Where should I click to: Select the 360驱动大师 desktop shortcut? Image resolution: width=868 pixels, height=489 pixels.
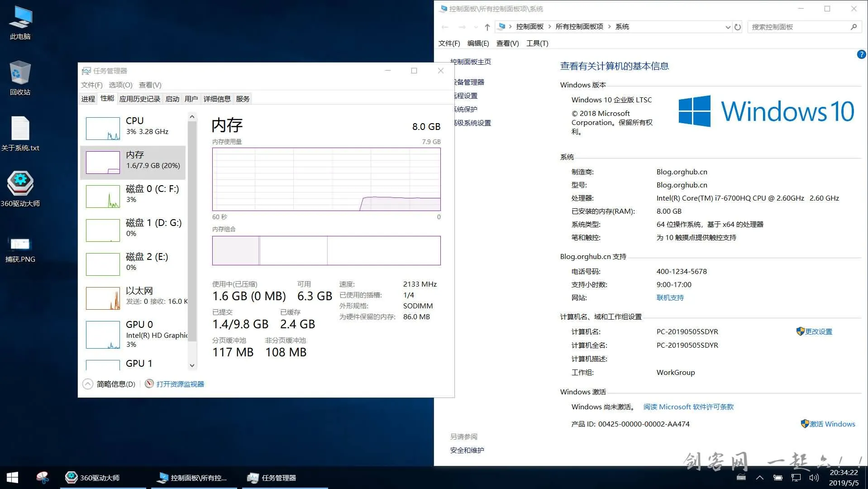click(20, 189)
